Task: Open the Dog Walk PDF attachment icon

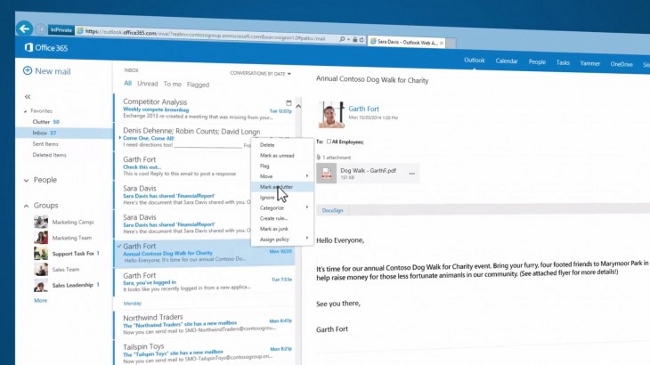Action: click(x=327, y=173)
